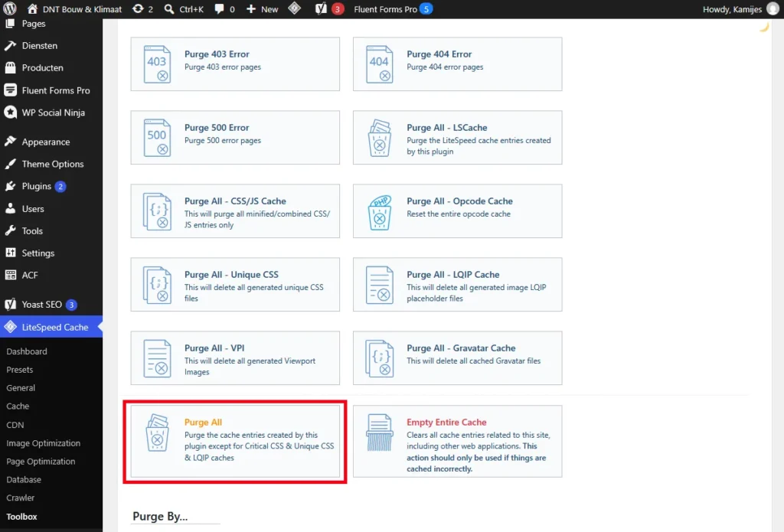Click Purge All - LQIP Cache document icon
Screen dimensions: 784x532
point(380,285)
